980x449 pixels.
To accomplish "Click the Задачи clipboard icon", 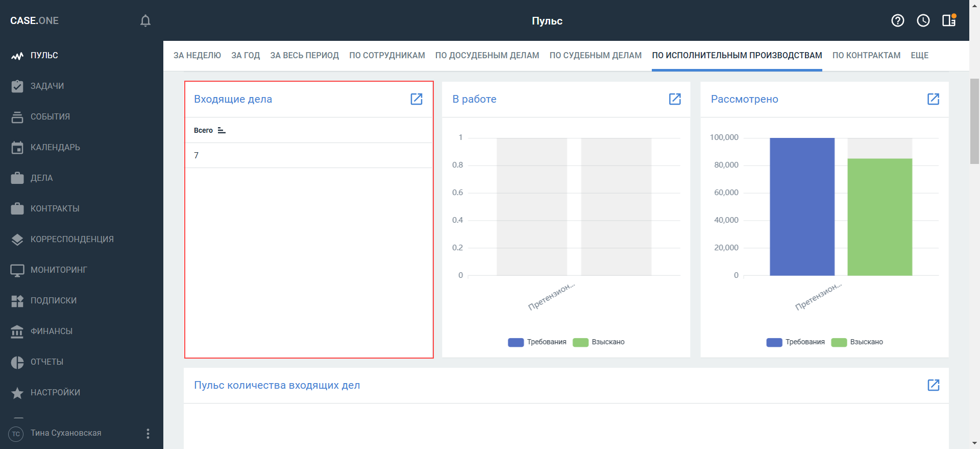I will pyautogui.click(x=17, y=86).
